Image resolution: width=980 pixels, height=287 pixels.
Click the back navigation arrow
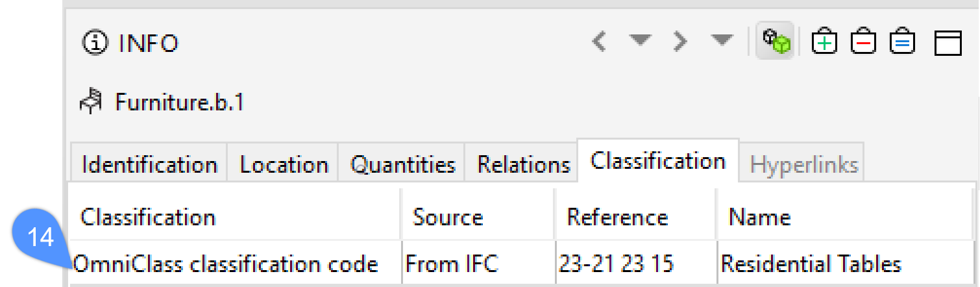(600, 42)
